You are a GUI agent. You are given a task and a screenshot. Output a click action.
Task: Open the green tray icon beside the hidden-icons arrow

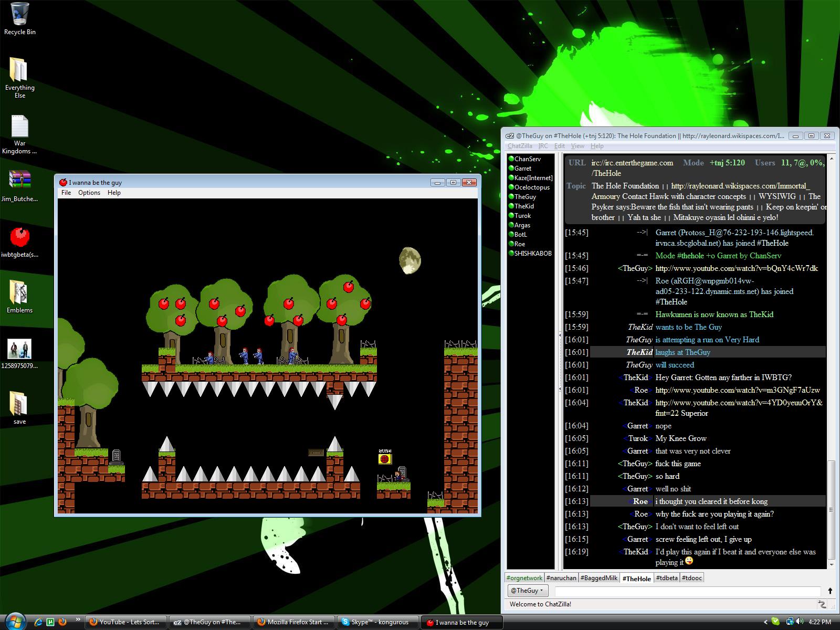click(x=776, y=622)
